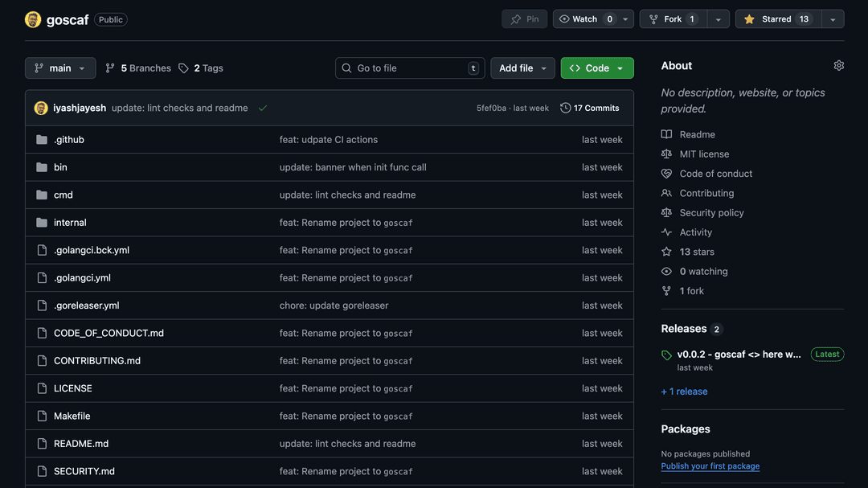The image size is (868, 488).
Task: Pin the goscaf repository
Action: [524, 18]
